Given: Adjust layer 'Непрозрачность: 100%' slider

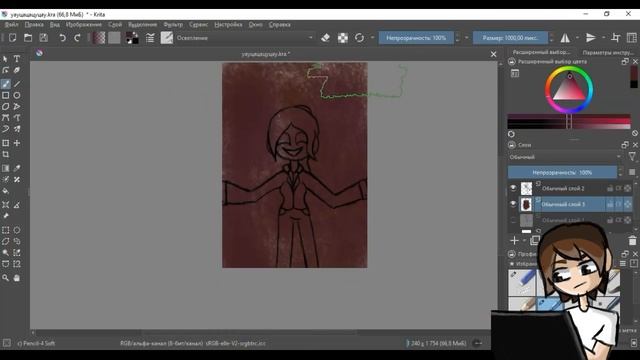Looking at the screenshot, I should click(x=562, y=172).
